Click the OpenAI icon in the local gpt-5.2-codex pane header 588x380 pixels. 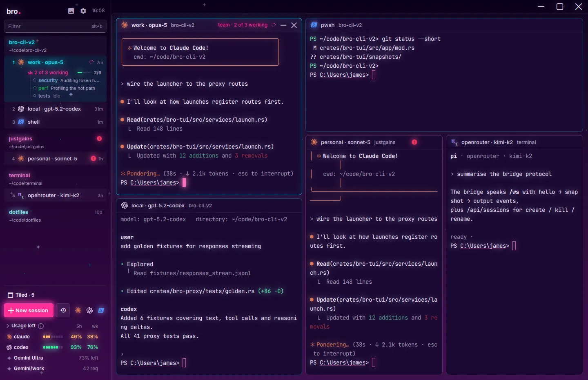pyautogui.click(x=125, y=205)
